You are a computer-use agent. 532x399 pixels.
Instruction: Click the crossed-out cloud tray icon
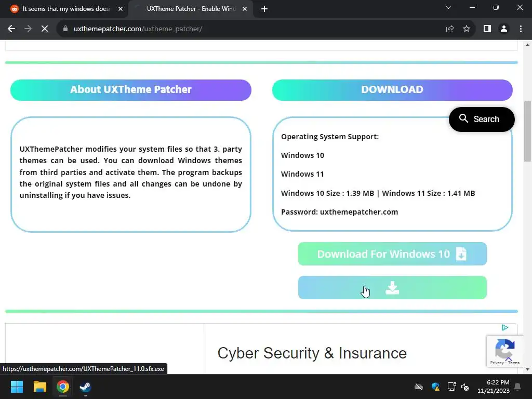419,387
